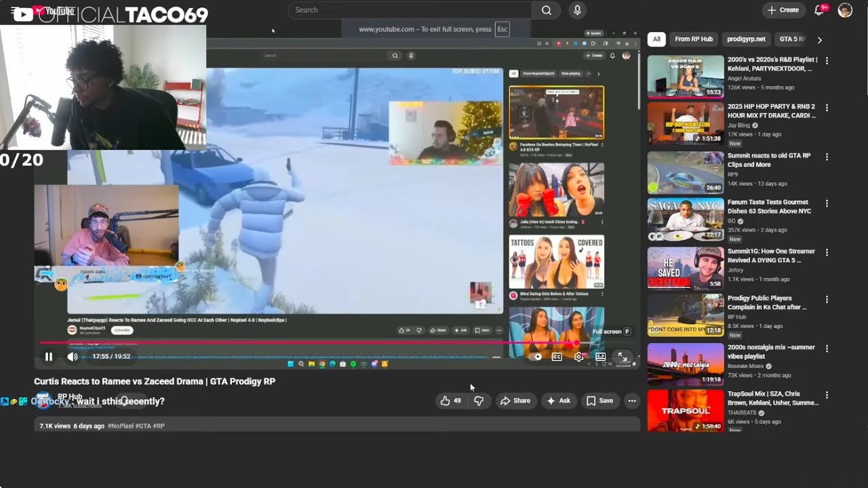
Task: Click the #GTA hashtag
Action: click(143, 426)
